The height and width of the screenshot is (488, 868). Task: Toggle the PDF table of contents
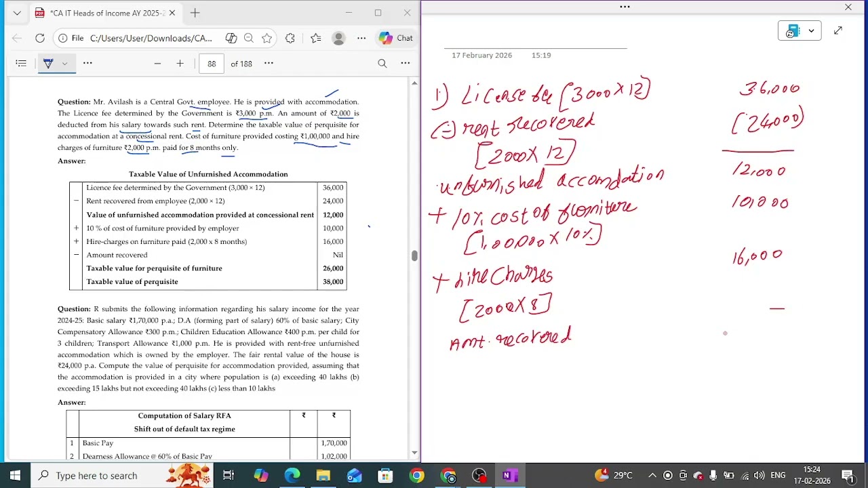point(21,63)
